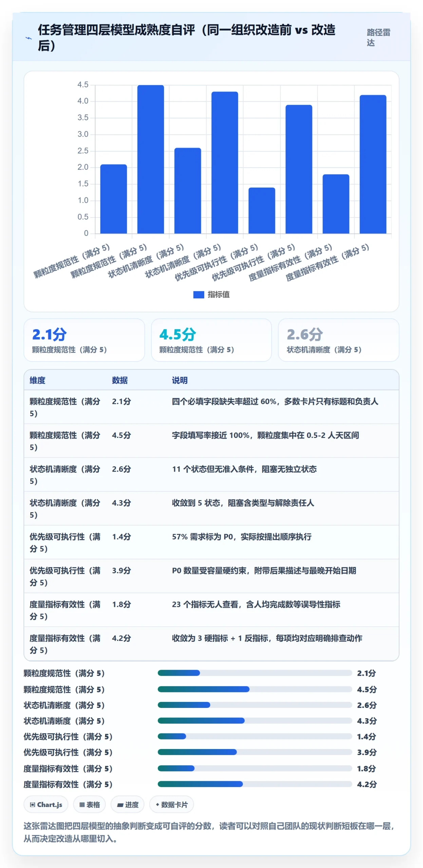Click the progress bar valued 2.1分
Viewport: 423px width, 868px height.
(x=255, y=673)
